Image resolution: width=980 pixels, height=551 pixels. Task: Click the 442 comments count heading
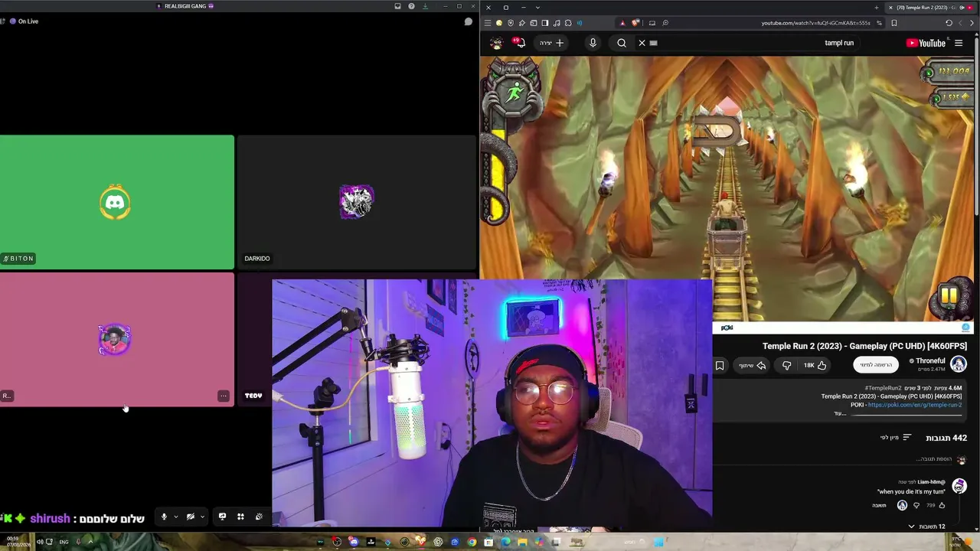pyautogui.click(x=946, y=438)
